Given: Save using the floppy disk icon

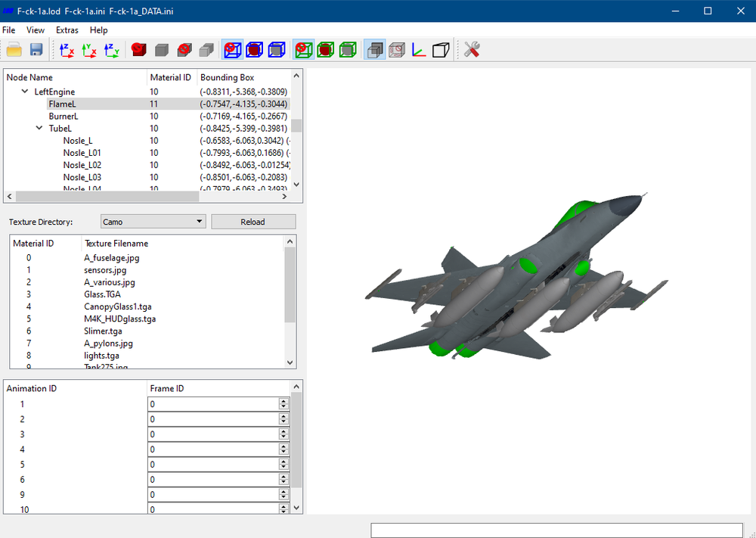Looking at the screenshot, I should coord(36,50).
